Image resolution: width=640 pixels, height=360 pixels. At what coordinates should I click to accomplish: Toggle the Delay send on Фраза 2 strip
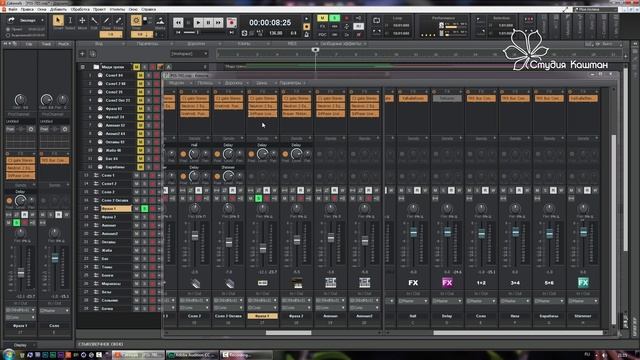tap(285, 154)
